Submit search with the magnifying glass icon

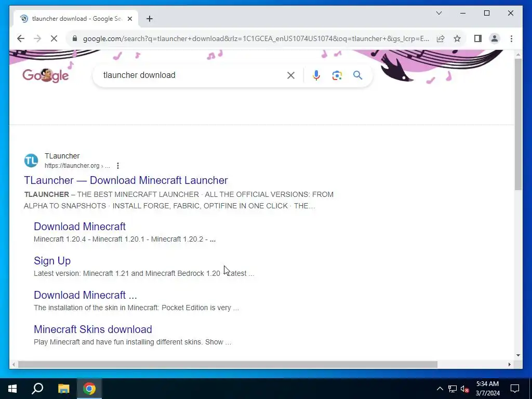tap(357, 75)
